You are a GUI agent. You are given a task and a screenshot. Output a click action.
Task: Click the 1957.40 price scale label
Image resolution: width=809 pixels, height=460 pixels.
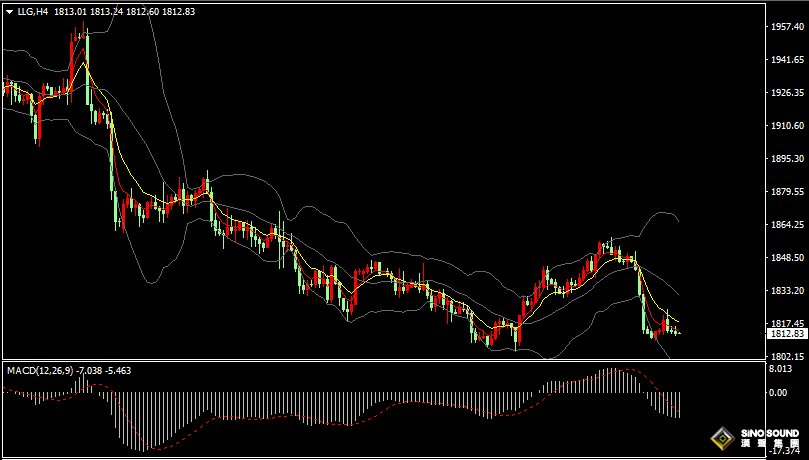point(786,26)
